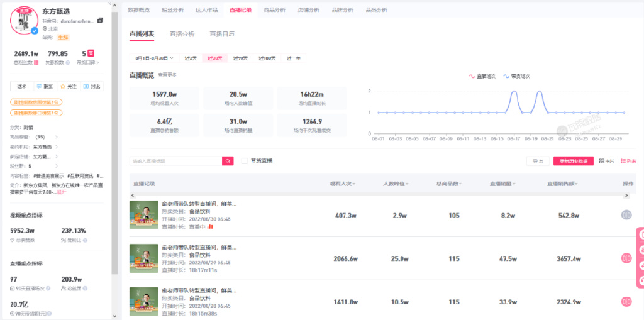The image size is (644, 320).
Task: Open the 达人作品 tab
Action: 206,10
